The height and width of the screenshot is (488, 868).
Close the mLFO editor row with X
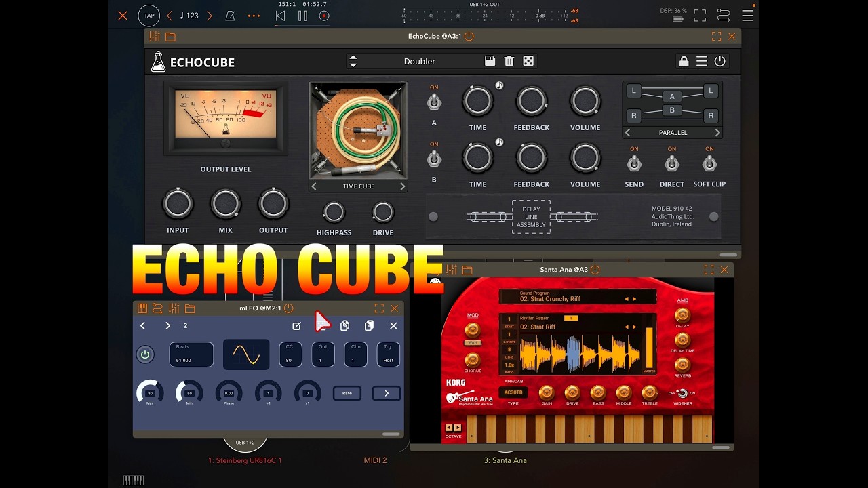393,326
